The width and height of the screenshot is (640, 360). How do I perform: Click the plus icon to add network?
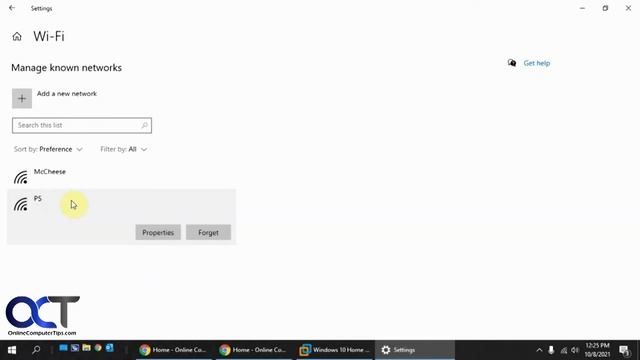click(22, 98)
